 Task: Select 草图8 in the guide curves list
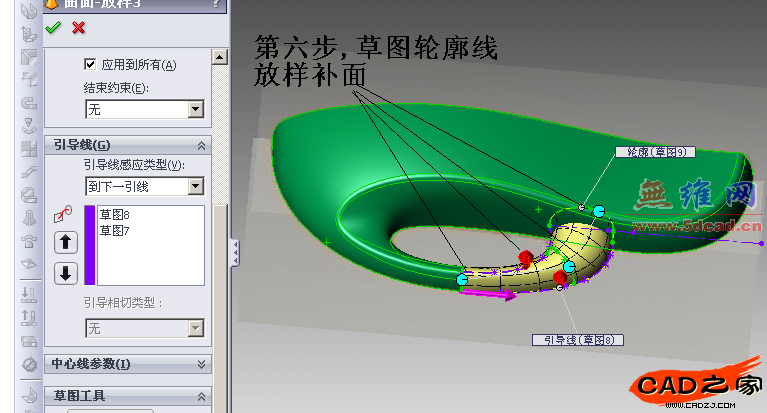(x=116, y=215)
